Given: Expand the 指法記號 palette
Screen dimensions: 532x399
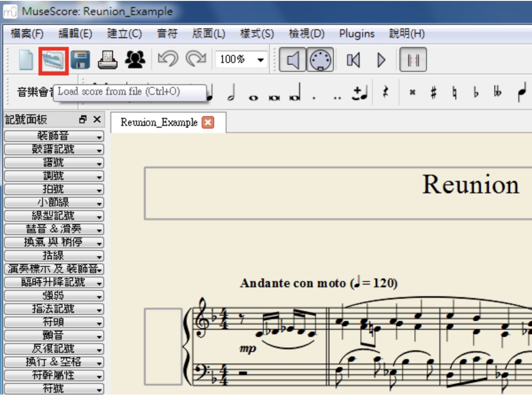Looking at the screenshot, I should coord(54,309).
